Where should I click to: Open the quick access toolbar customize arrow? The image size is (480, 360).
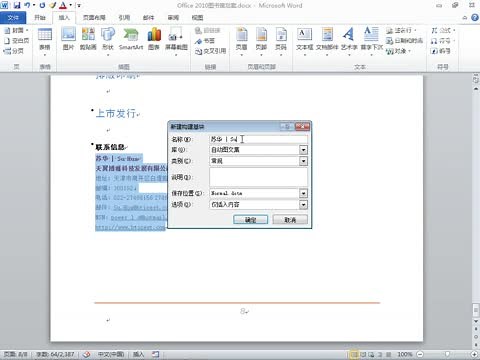(79, 5)
